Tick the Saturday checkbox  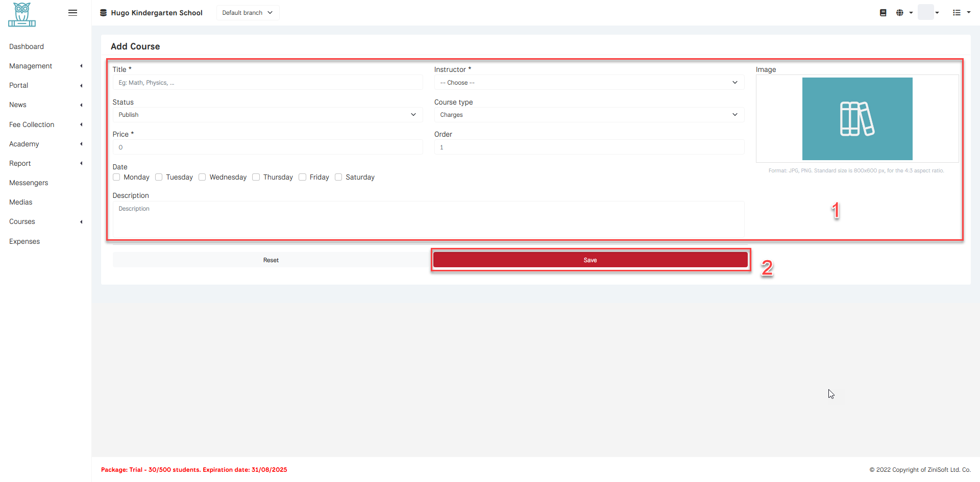338,177
